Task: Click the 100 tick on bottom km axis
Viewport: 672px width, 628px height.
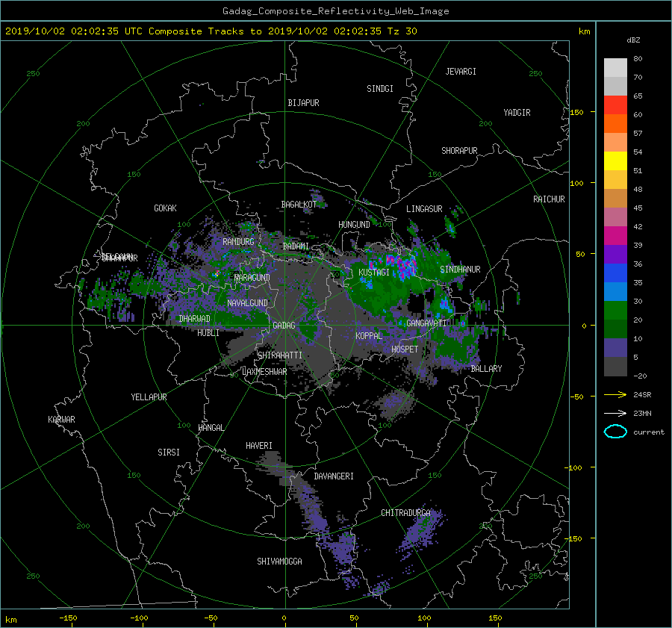Action: [x=424, y=618]
